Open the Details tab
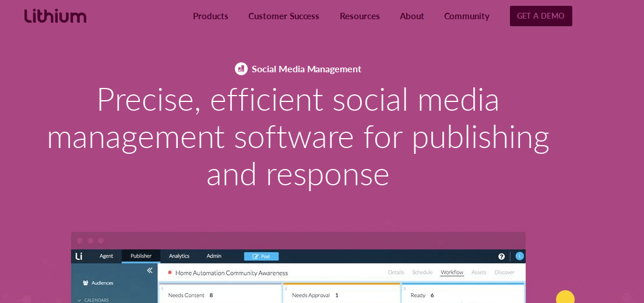 tap(396, 272)
